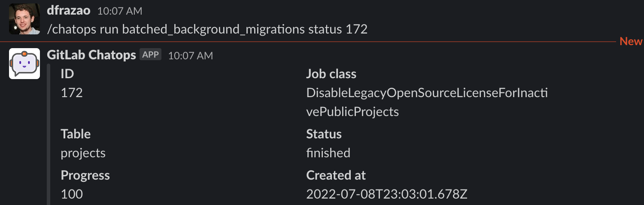Screen dimensions: 644x205
Task: Click the Status field label
Action: pos(324,134)
